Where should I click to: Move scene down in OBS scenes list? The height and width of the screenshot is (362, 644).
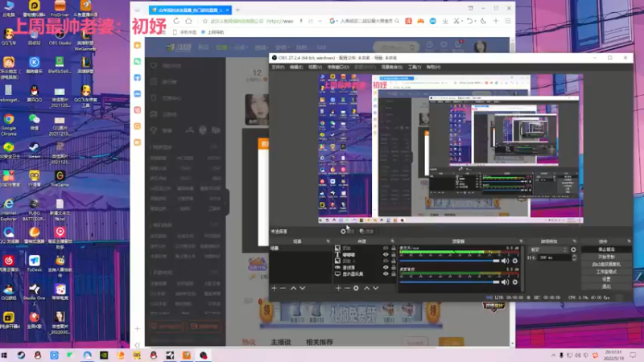coord(303,288)
